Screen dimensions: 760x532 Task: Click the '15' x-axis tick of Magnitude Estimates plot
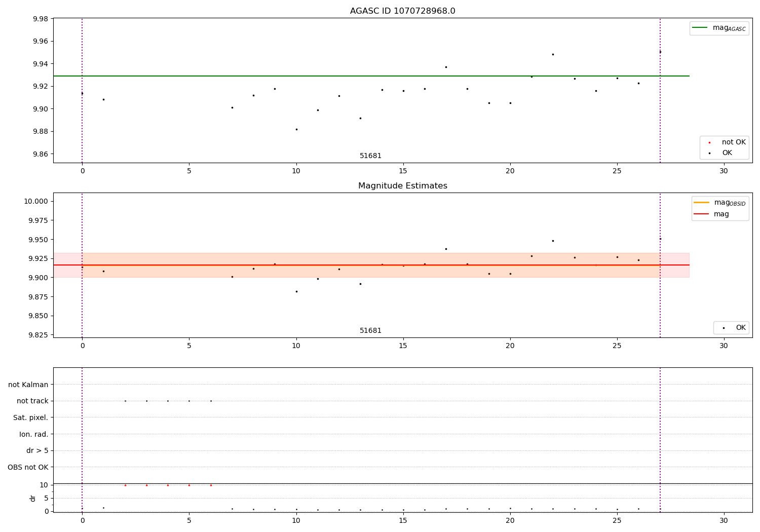click(x=403, y=346)
